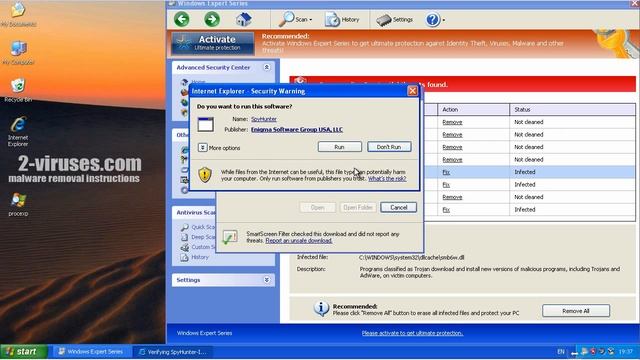This screenshot has width=640, height=360.
Task: Open the Report an unsafe download link
Action: (298, 241)
